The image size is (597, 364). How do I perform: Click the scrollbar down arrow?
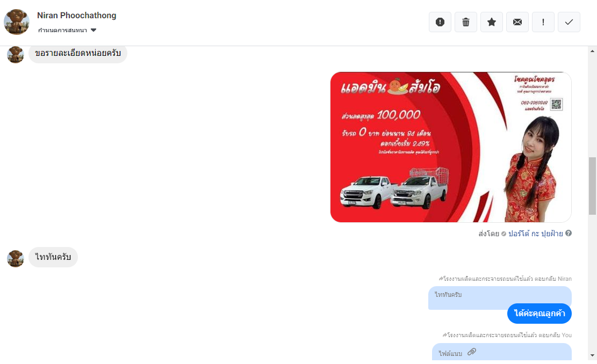pyautogui.click(x=592, y=355)
